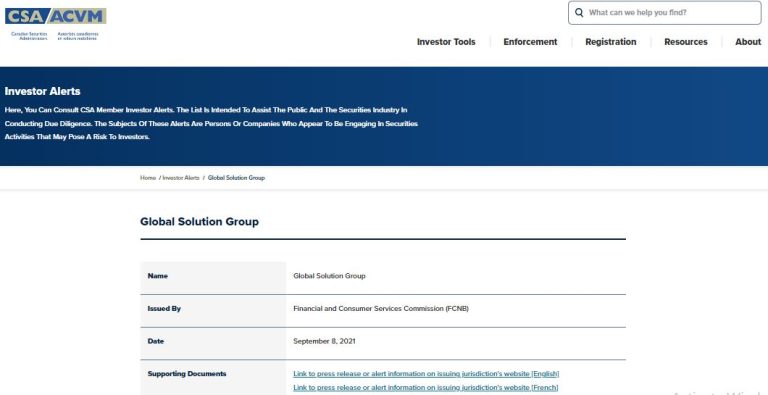Open the About menu
This screenshot has height=395, width=768.
click(748, 42)
